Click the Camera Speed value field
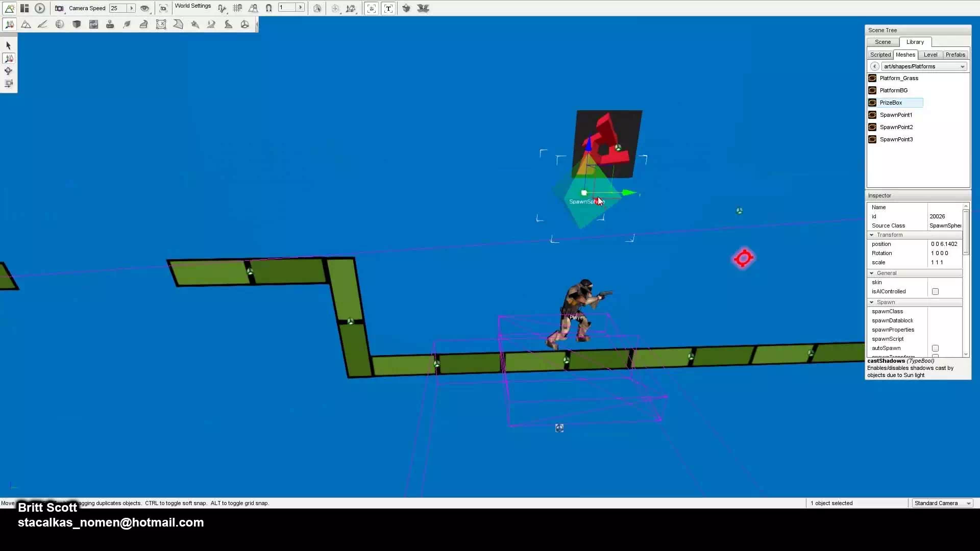Viewport: 980px width, 551px height. pos(118,8)
